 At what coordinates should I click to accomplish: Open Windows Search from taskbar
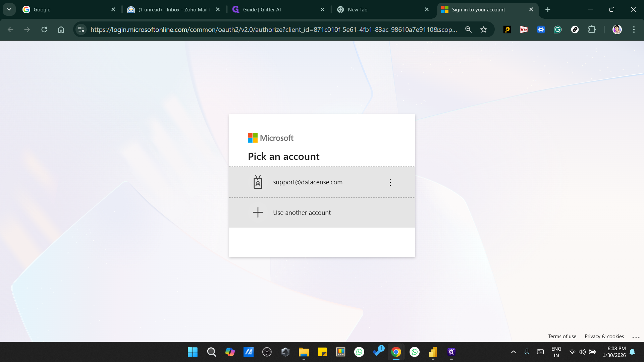211,352
